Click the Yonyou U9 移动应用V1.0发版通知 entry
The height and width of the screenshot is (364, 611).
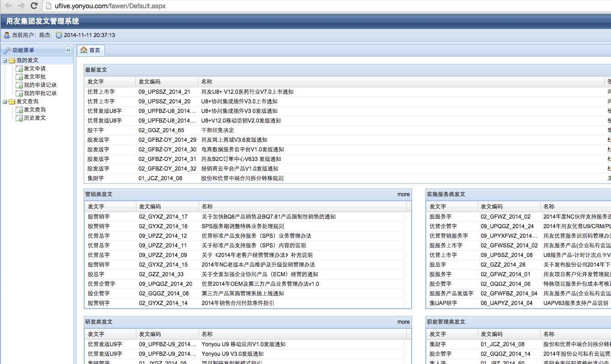[x=243, y=344]
